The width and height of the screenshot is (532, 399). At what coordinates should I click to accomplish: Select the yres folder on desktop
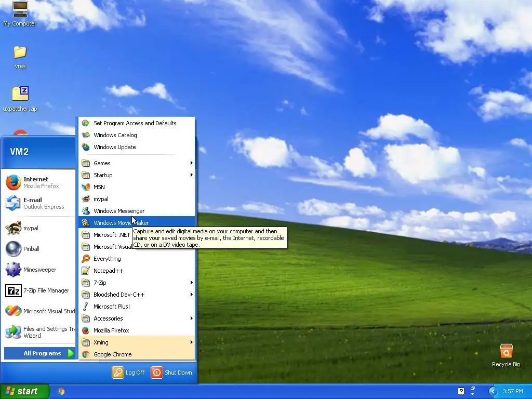[x=20, y=57]
